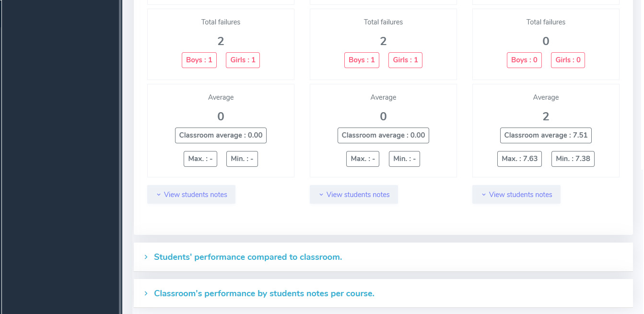This screenshot has width=644, height=314.
Task: Click the Average value 2 in third card
Action: (546, 116)
